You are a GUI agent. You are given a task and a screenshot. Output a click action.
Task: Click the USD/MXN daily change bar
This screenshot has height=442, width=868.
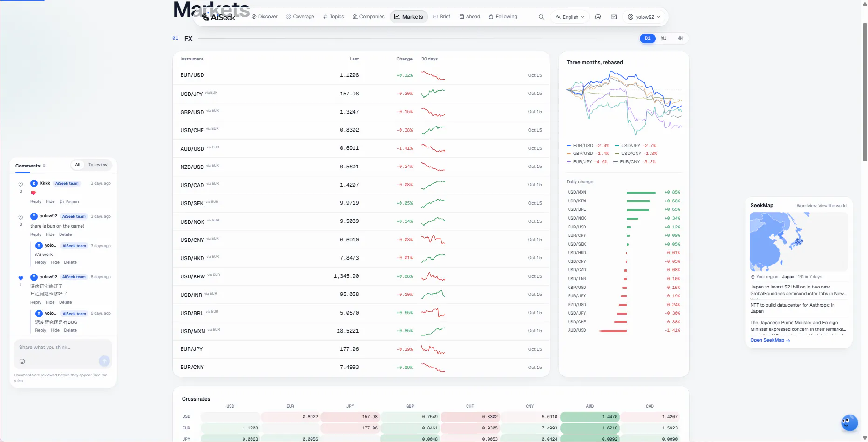[641, 192]
